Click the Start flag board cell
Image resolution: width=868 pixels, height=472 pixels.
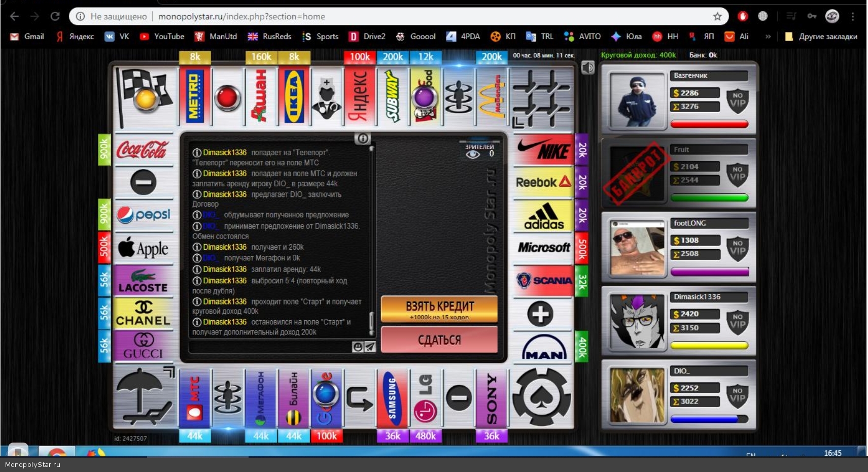pos(145,96)
